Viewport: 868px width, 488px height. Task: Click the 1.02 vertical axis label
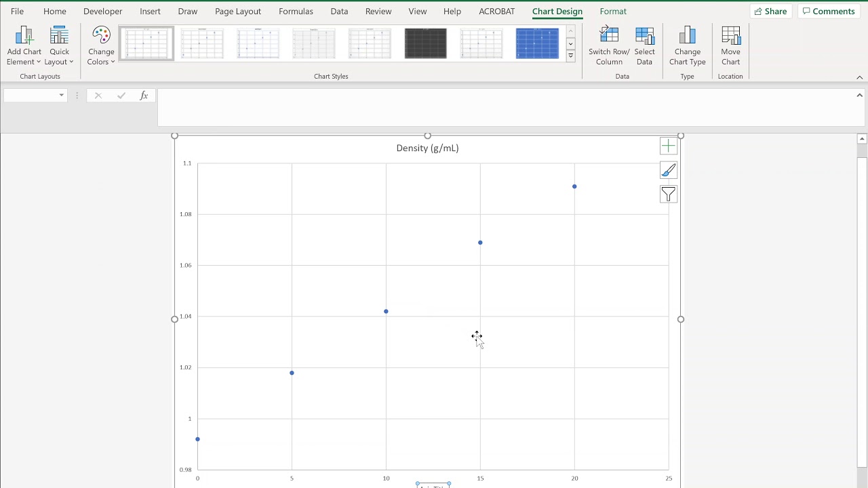(186, 367)
